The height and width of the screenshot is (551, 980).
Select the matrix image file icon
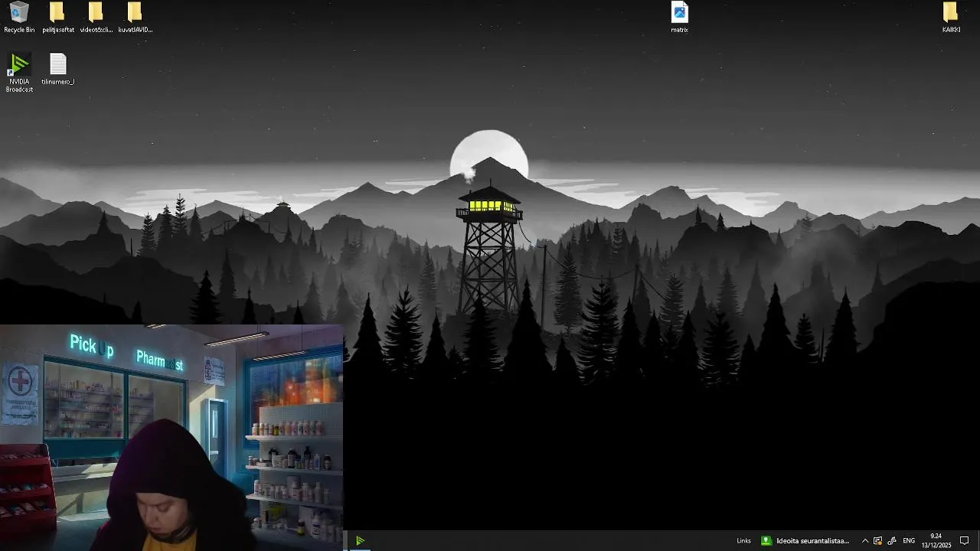point(680,18)
